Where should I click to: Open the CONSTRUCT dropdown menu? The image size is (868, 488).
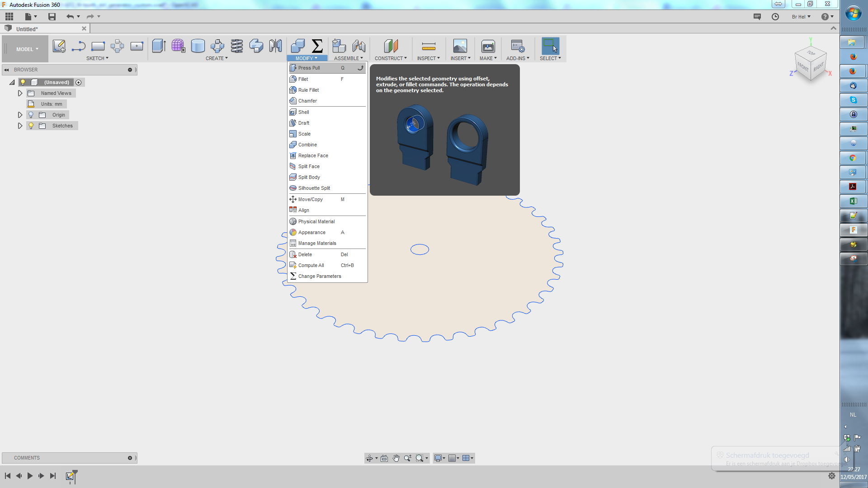click(x=391, y=58)
